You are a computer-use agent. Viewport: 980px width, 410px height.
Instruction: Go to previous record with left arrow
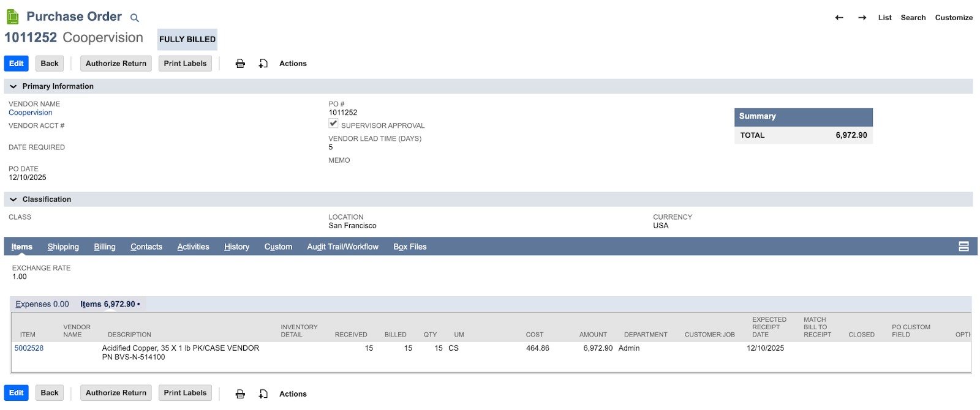point(839,18)
